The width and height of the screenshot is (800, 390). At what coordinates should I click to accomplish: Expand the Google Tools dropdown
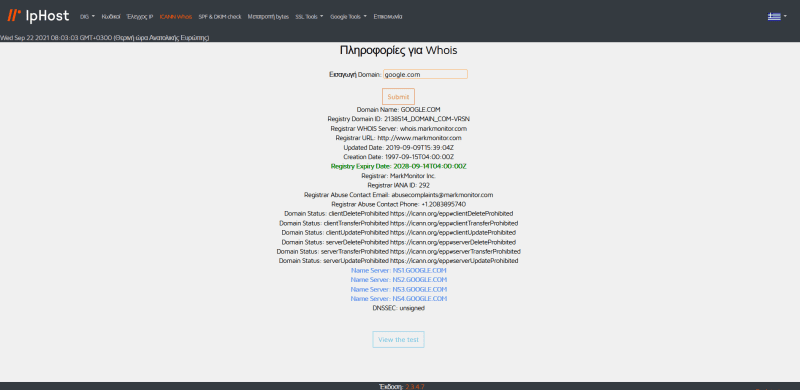pos(348,16)
